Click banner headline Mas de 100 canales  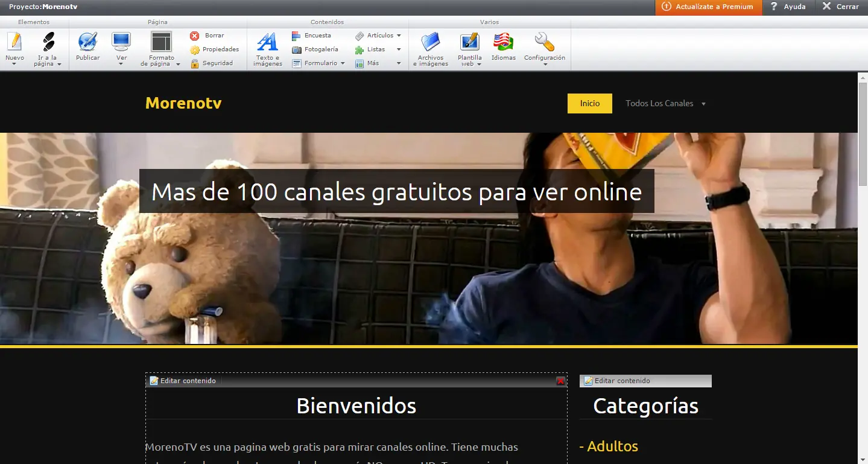396,191
